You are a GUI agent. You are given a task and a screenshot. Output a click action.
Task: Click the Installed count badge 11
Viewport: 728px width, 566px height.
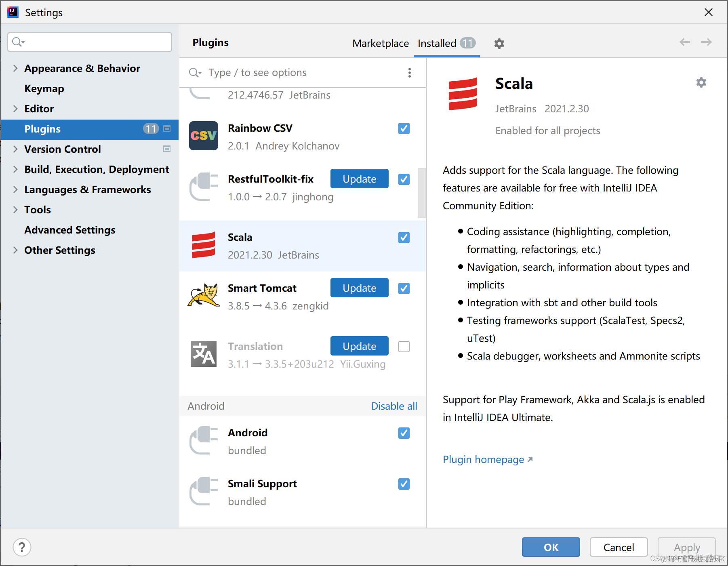point(468,43)
